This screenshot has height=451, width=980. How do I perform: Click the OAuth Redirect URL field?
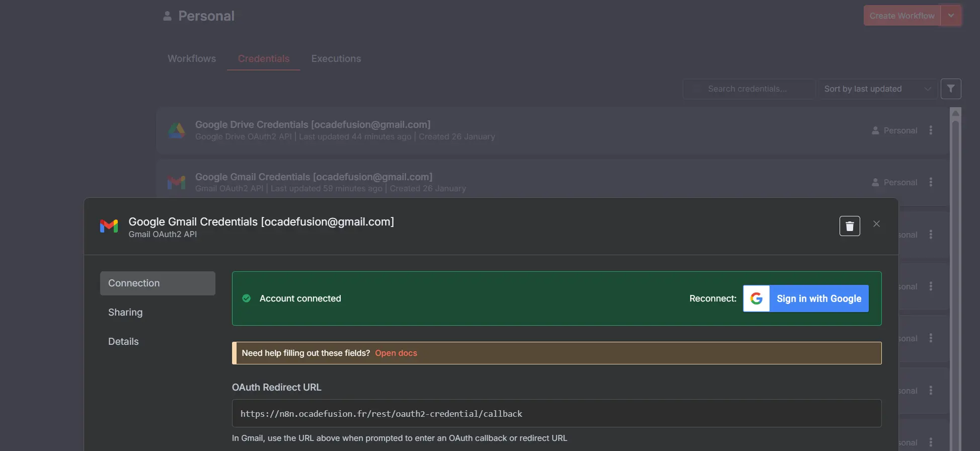point(557,413)
